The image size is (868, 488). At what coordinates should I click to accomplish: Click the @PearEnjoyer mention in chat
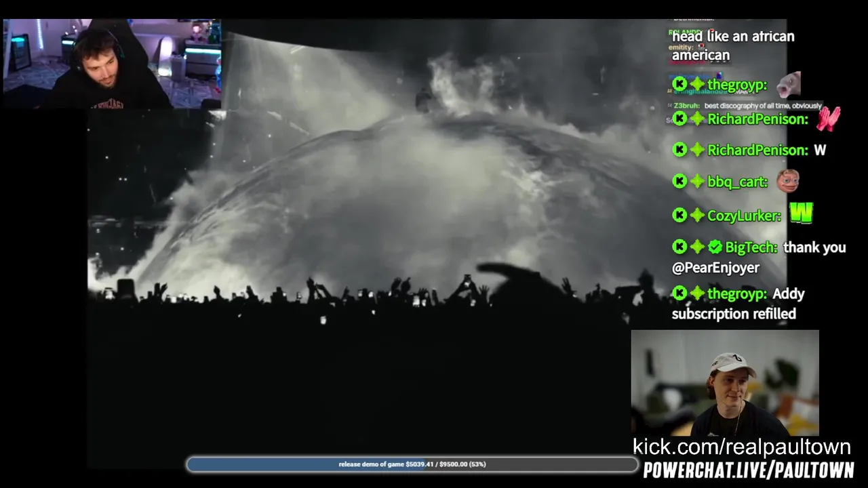(x=715, y=268)
